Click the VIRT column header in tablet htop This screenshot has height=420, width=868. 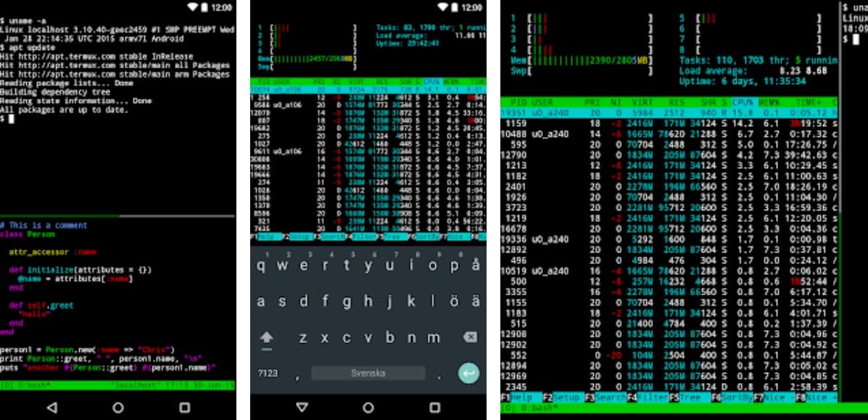643,102
